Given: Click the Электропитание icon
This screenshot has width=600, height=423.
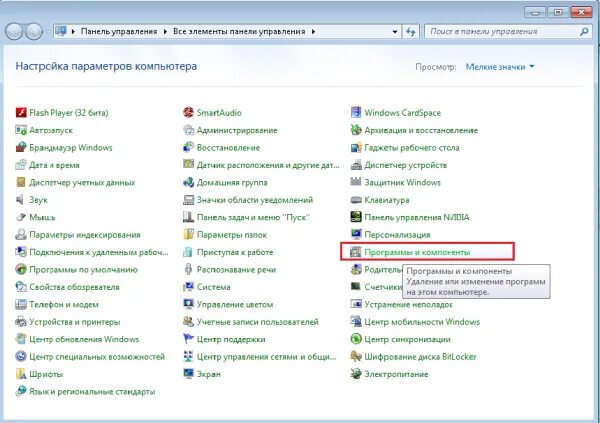Looking at the screenshot, I should (356, 374).
